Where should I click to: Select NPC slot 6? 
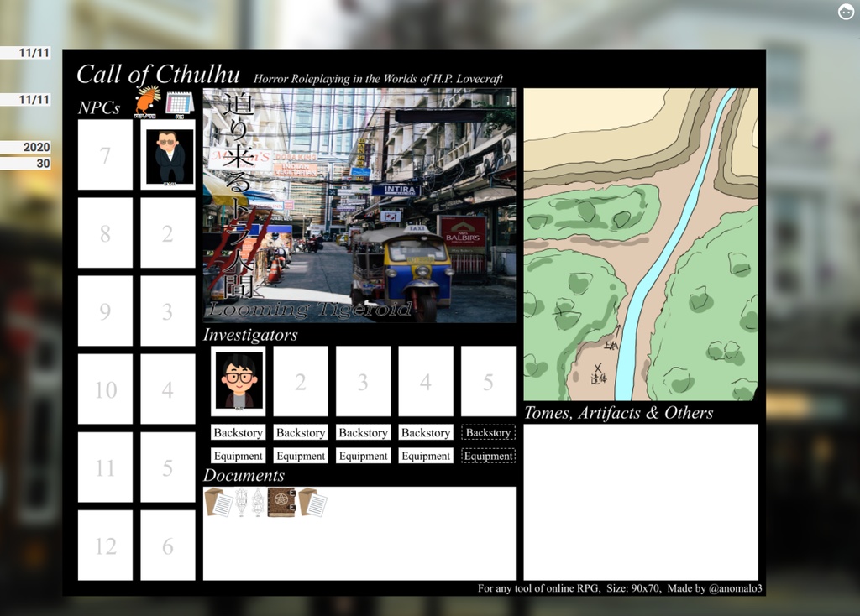point(168,546)
